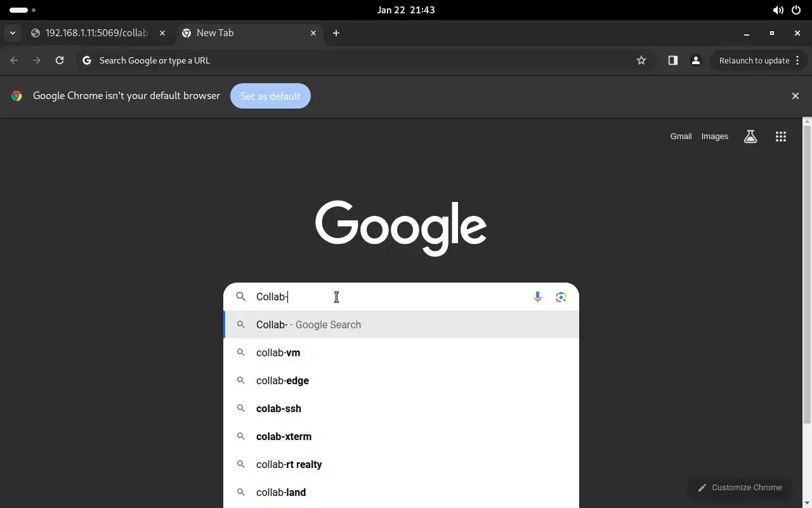Click the voice search microphone icon
812x508 pixels.
coord(537,297)
